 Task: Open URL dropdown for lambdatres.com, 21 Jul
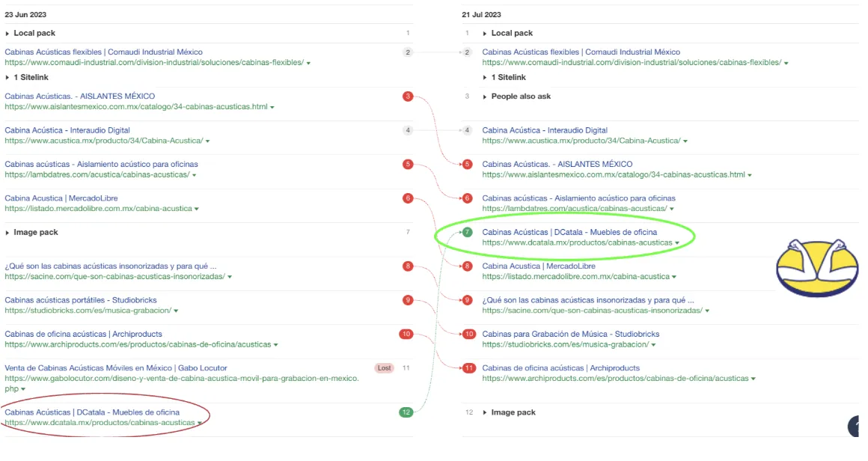(x=672, y=210)
